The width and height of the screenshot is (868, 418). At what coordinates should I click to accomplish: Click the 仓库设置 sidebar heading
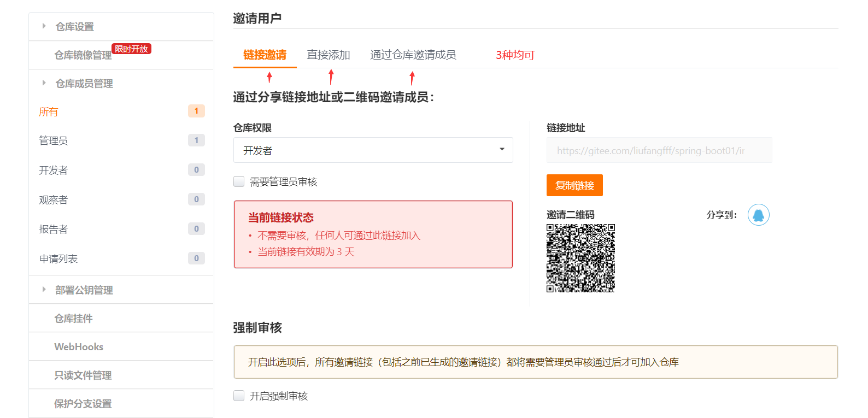75,26
